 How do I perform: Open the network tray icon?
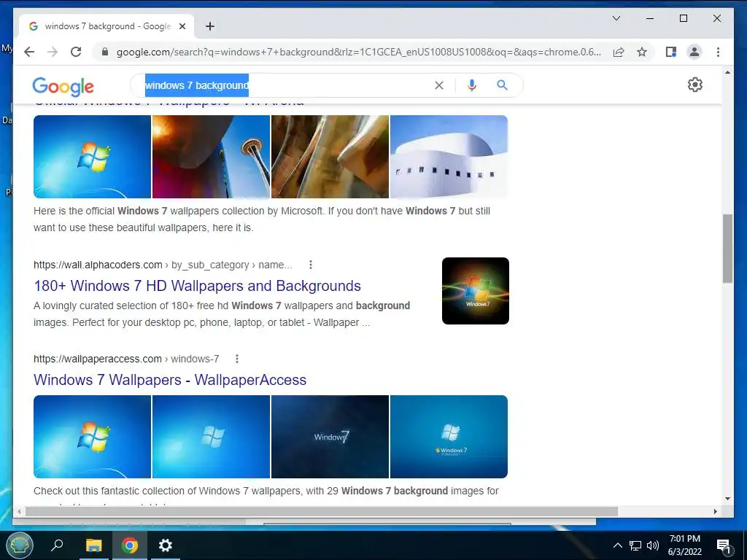(635, 545)
